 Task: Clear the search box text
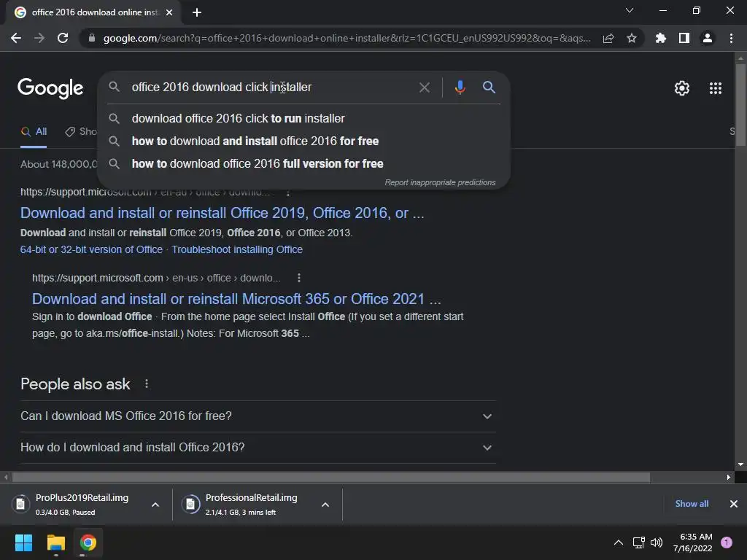pos(424,87)
